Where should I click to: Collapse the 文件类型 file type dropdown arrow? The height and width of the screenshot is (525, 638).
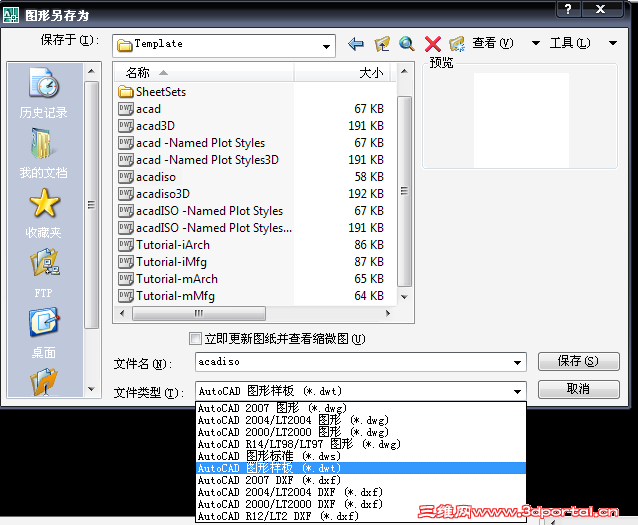click(517, 392)
